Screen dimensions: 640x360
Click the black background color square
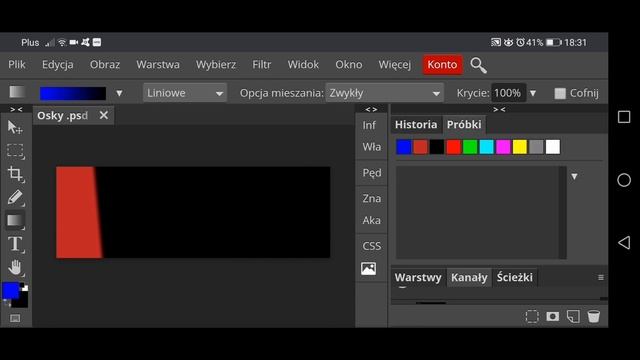[x=21, y=301]
